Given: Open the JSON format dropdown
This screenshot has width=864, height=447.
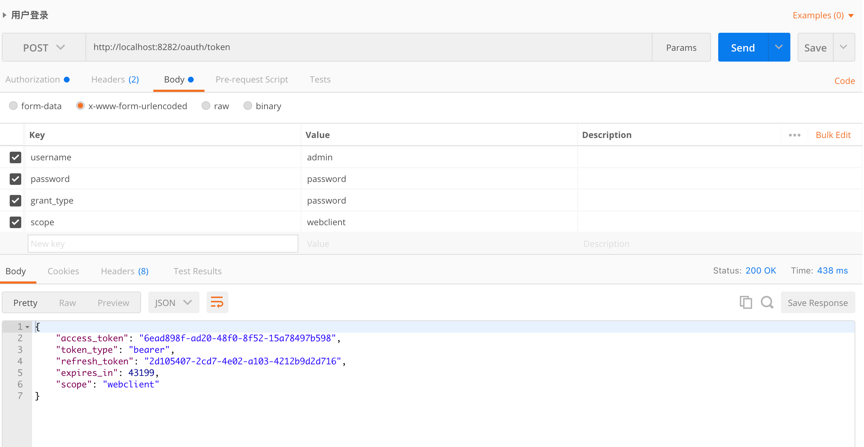Looking at the screenshot, I should 173,302.
